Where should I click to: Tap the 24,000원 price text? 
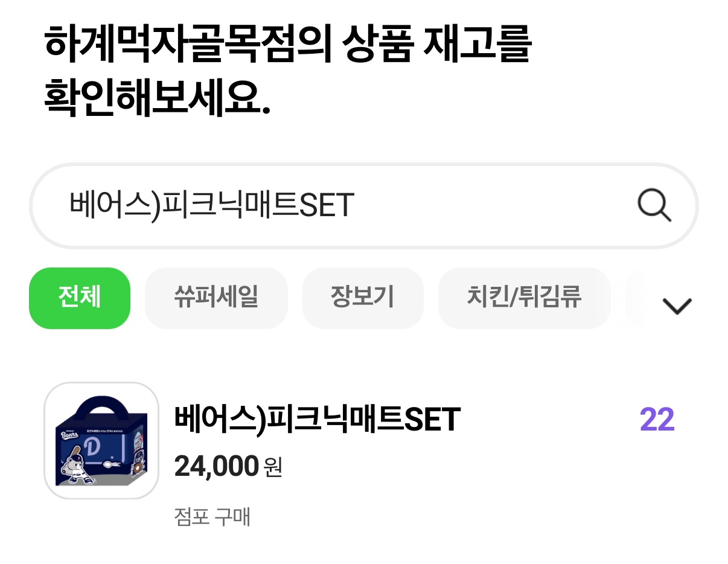click(228, 466)
